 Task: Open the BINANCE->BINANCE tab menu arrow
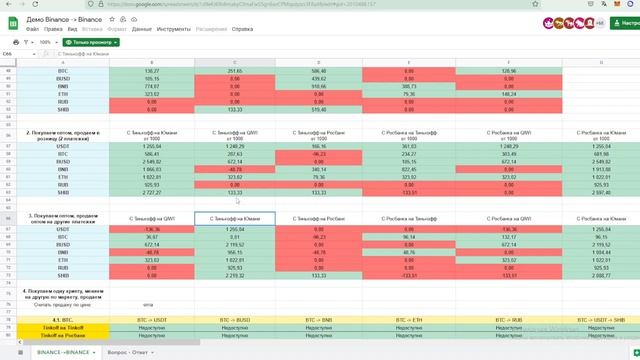[94, 352]
